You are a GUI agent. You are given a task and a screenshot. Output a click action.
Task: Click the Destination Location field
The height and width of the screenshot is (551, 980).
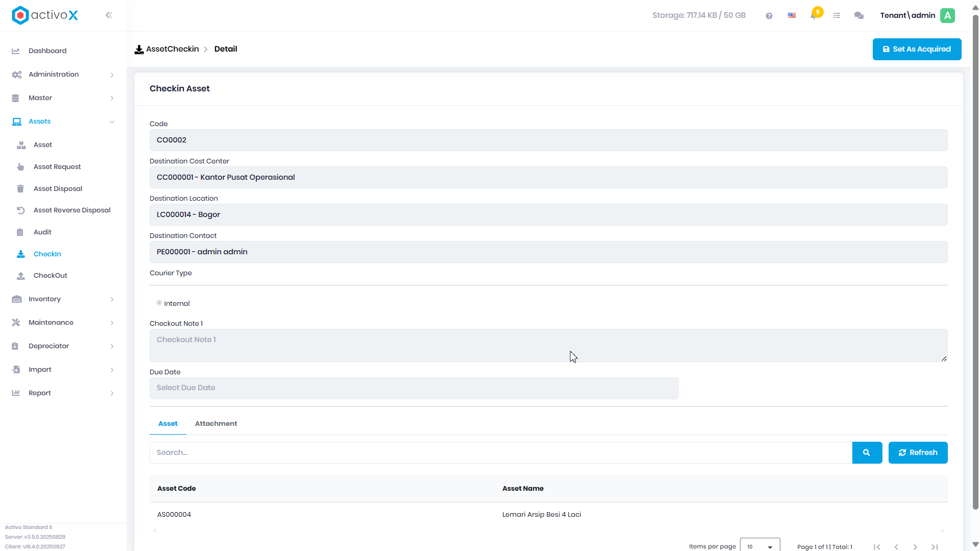pyautogui.click(x=548, y=215)
